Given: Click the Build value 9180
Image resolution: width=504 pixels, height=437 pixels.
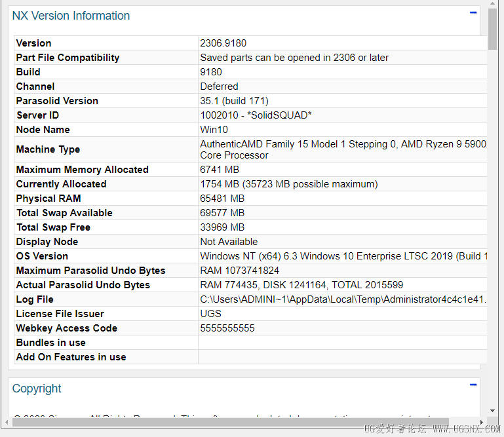Looking at the screenshot, I should pyautogui.click(x=211, y=72).
